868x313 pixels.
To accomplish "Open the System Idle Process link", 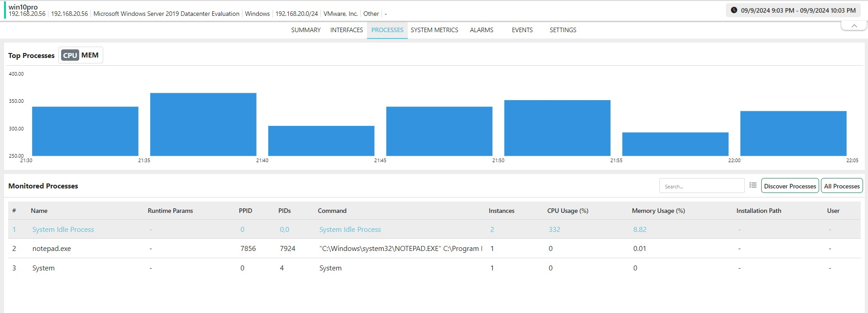I will (63, 230).
